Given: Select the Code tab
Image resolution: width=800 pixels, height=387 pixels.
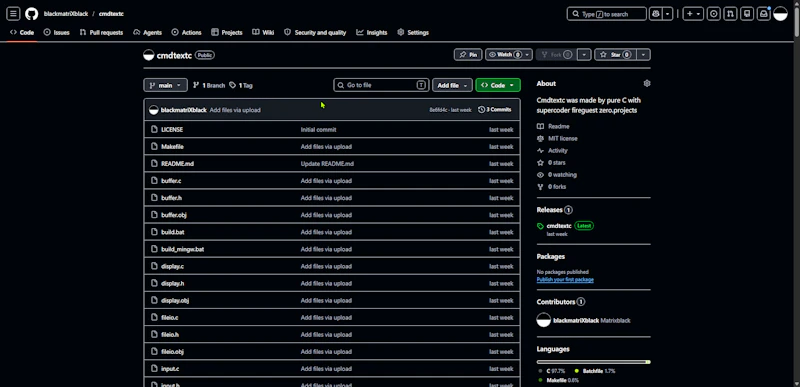Looking at the screenshot, I should click(x=22, y=33).
